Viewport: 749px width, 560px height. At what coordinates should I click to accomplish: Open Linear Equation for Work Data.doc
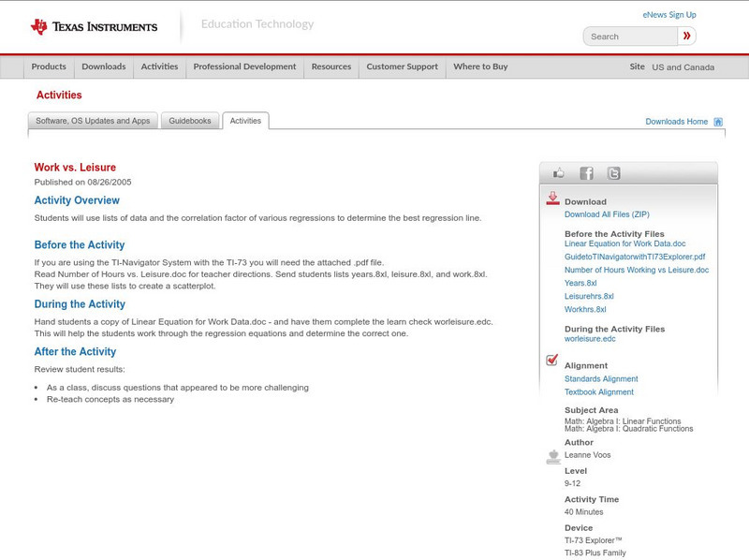624,243
